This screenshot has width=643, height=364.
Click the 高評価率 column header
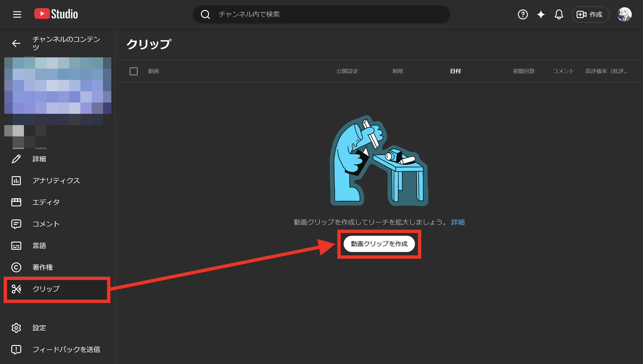[x=606, y=71]
